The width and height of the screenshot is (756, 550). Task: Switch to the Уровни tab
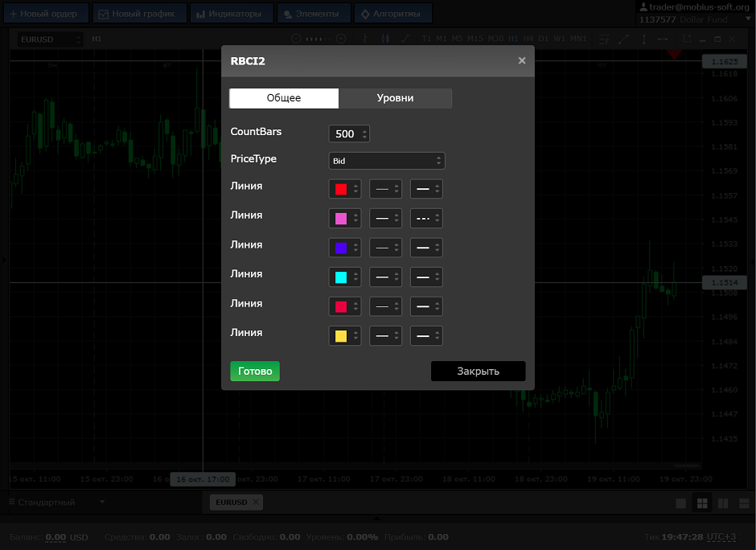(395, 98)
